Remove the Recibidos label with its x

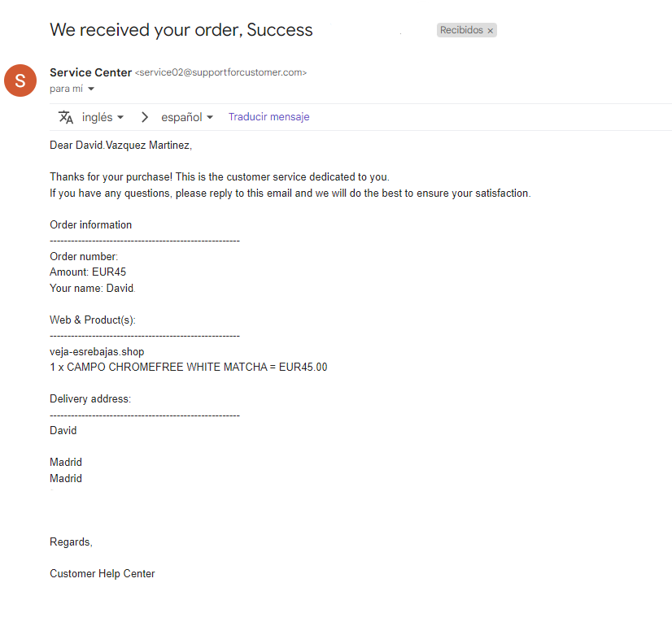tap(490, 31)
